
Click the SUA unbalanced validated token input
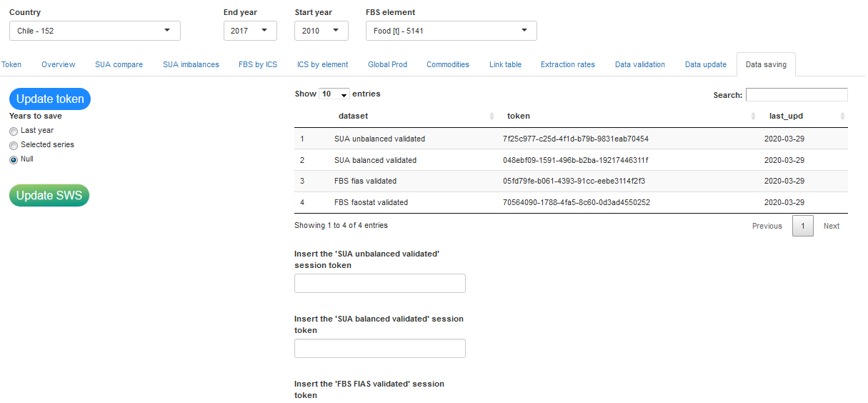379,284
